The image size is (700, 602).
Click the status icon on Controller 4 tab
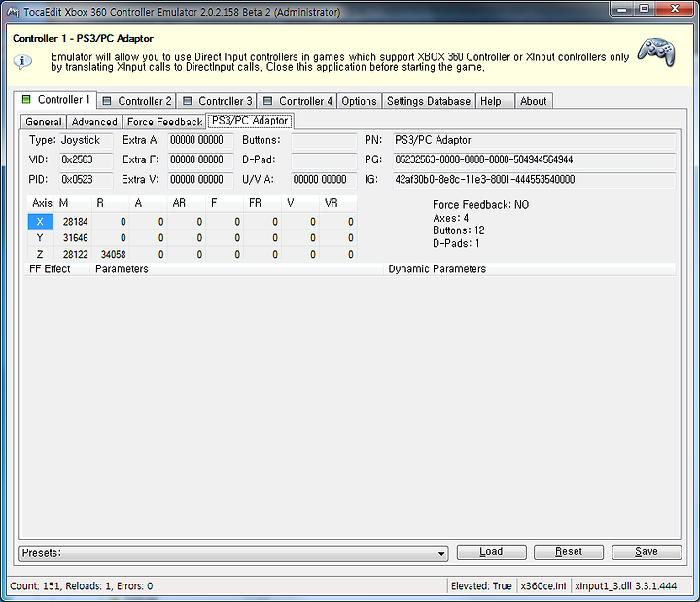[x=268, y=101]
